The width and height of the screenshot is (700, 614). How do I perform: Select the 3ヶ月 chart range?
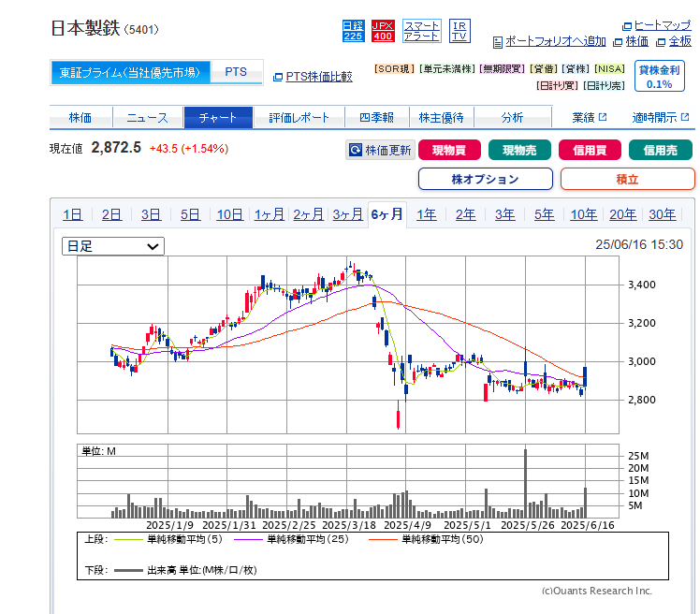pyautogui.click(x=347, y=214)
